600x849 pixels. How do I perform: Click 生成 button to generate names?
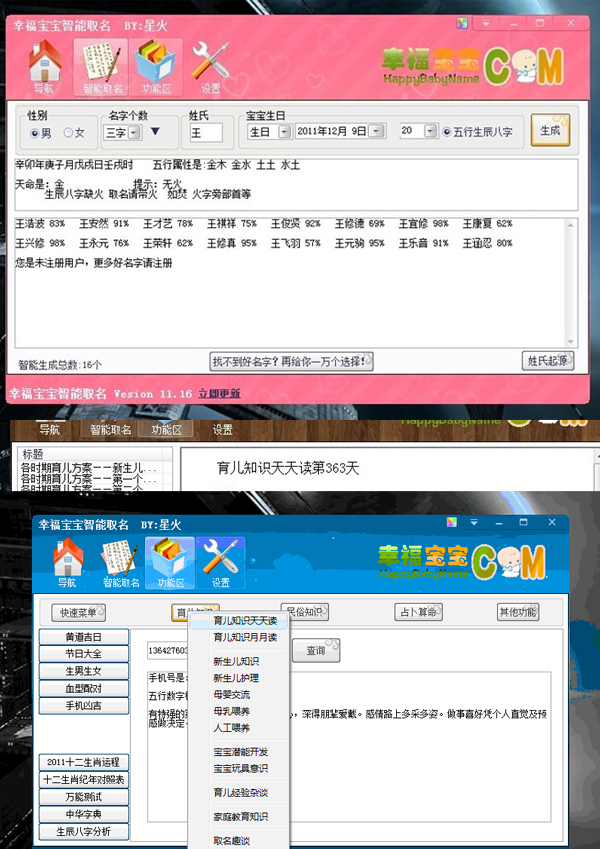(550, 130)
